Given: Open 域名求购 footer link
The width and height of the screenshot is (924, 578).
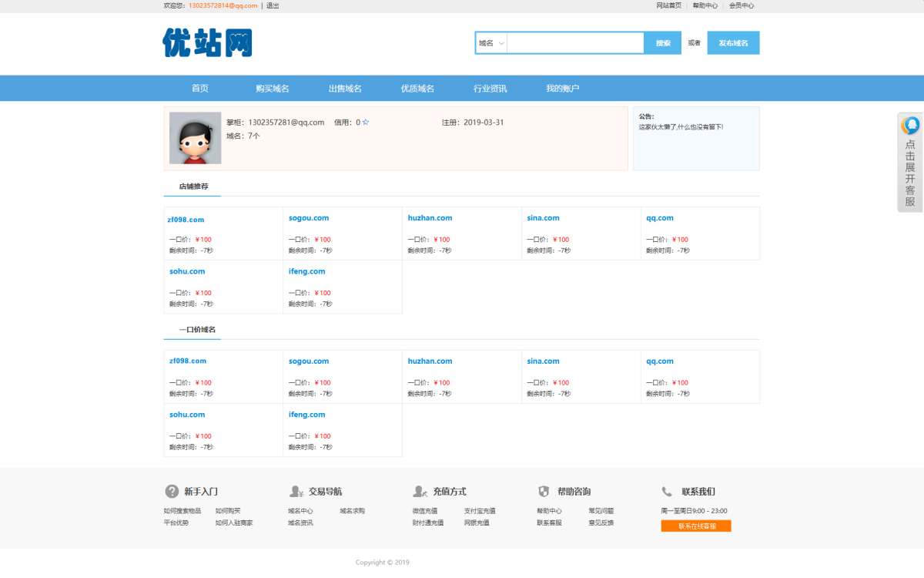Looking at the screenshot, I should [352, 511].
